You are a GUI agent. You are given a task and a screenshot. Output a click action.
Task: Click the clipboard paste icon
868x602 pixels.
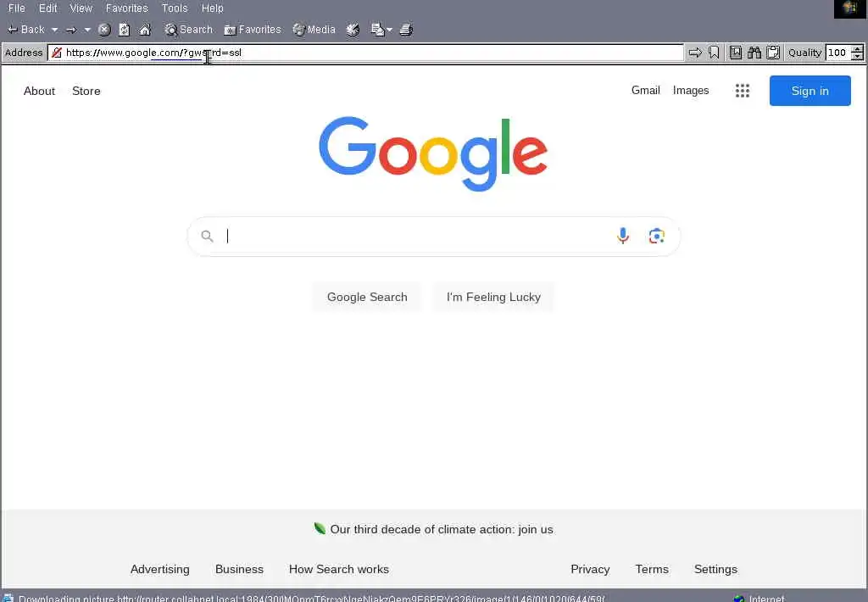(x=773, y=53)
